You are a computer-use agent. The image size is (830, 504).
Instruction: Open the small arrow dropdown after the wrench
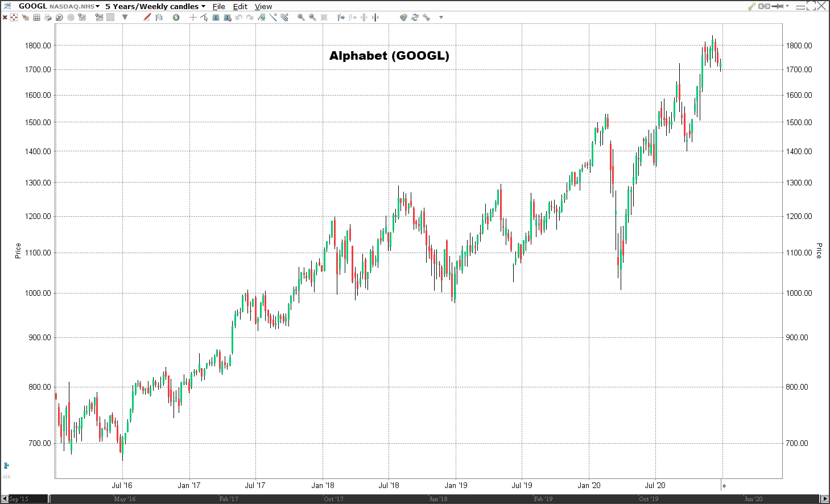tap(441, 18)
